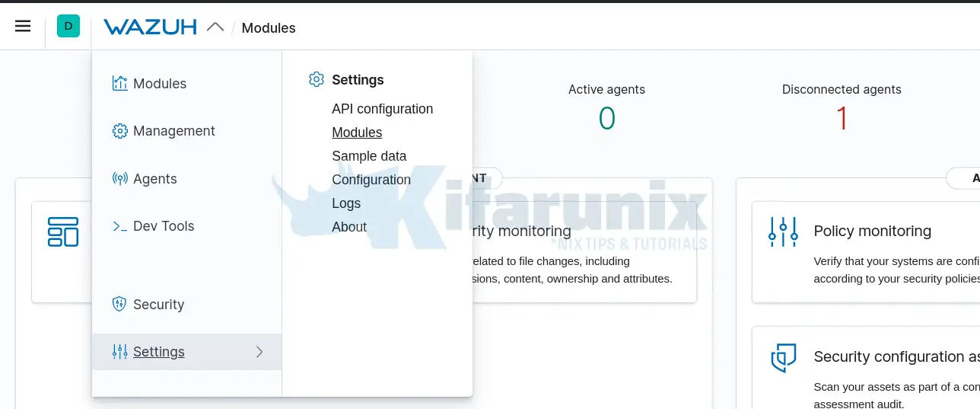Image resolution: width=980 pixels, height=409 pixels.
Task: Click the green D space avatar
Action: click(68, 27)
